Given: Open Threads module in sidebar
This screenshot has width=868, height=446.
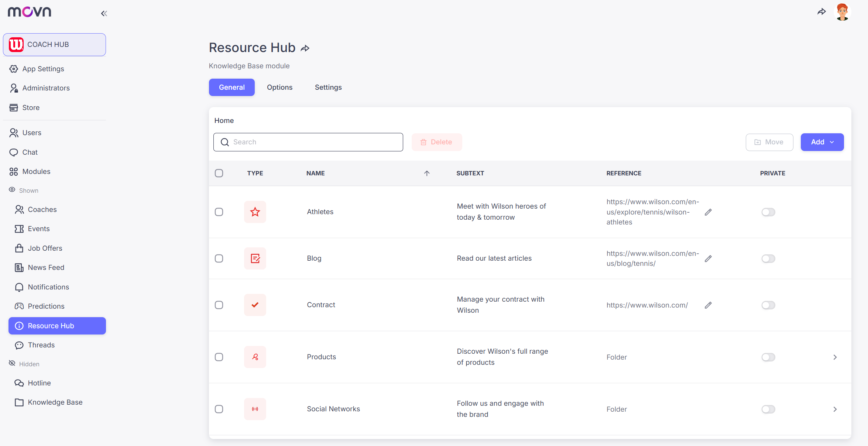Looking at the screenshot, I should click(x=41, y=345).
